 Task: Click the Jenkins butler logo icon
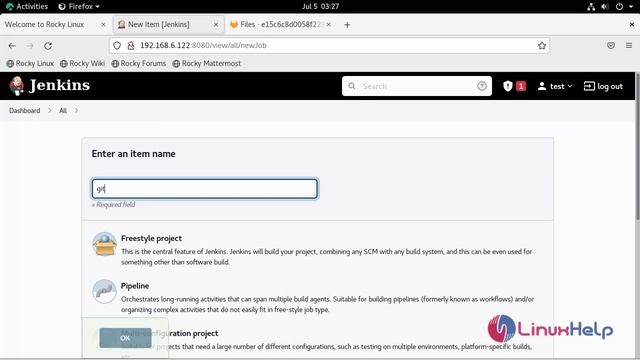tap(17, 86)
